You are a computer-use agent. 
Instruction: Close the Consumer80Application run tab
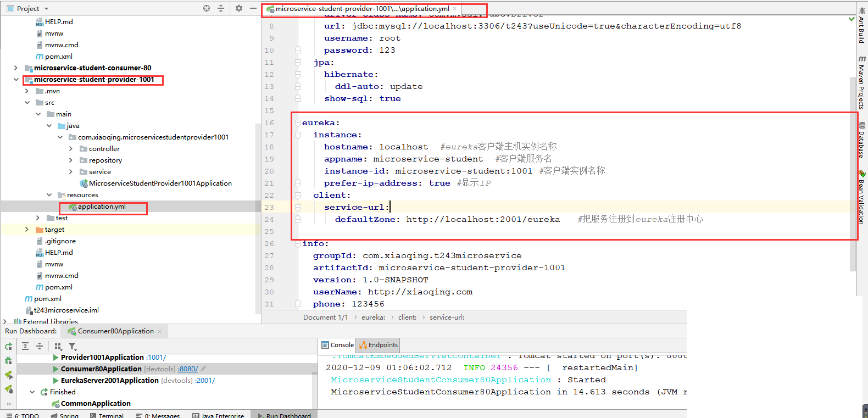pyautogui.click(x=160, y=331)
